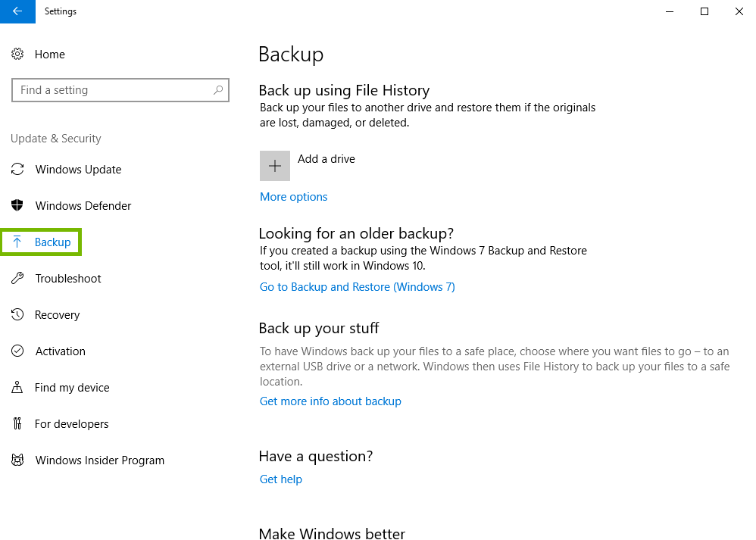This screenshot has height=540, width=756.
Task: Click the search magnifier in Find a setting
Action: click(x=218, y=89)
